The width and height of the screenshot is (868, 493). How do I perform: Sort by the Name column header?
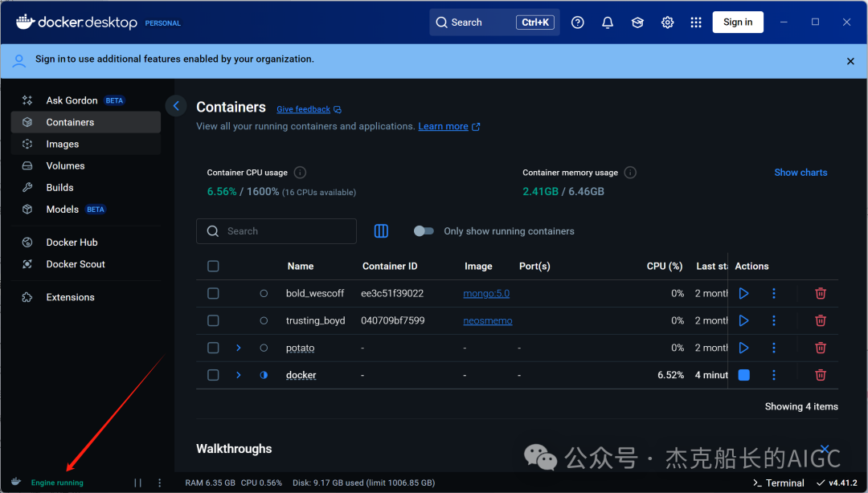tap(301, 266)
